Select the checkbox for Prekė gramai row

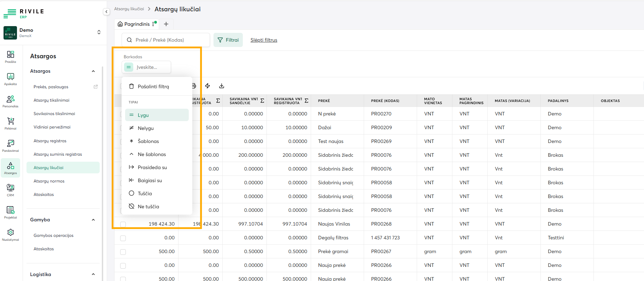point(123,252)
